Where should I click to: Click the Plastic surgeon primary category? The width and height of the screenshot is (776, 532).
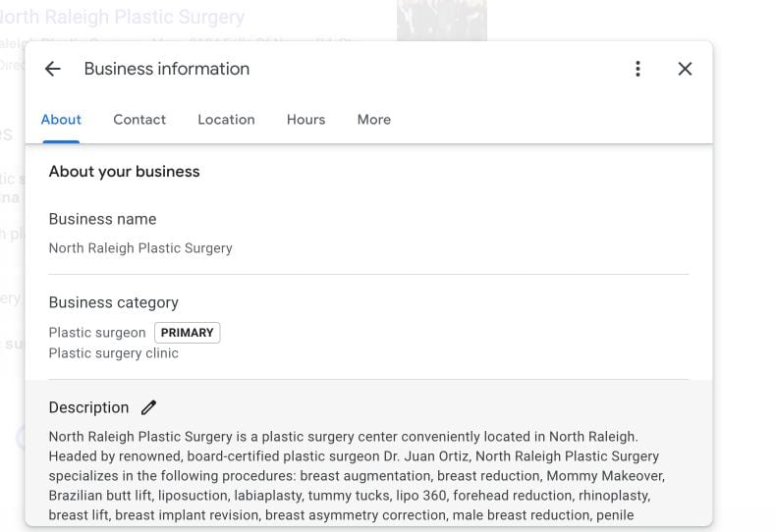(x=97, y=333)
